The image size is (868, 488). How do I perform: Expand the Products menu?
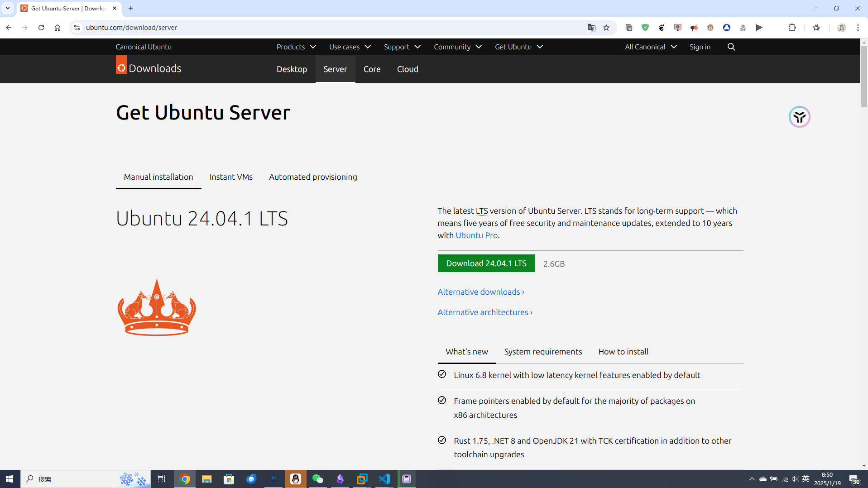coord(296,47)
